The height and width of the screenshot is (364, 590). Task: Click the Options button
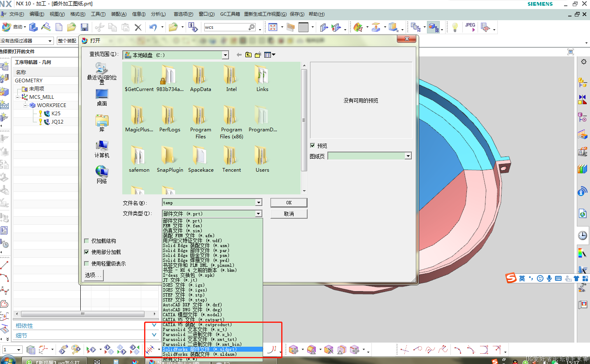pyautogui.click(x=93, y=275)
